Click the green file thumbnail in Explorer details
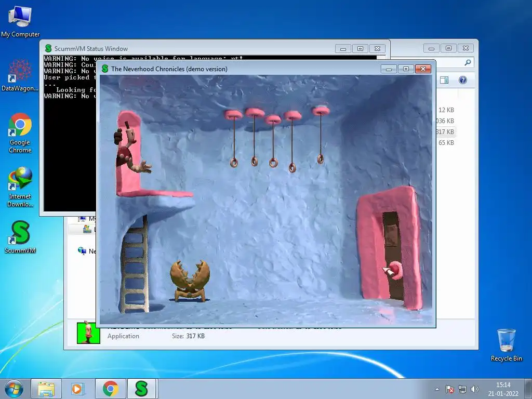This screenshot has width=532, height=399. 88,333
